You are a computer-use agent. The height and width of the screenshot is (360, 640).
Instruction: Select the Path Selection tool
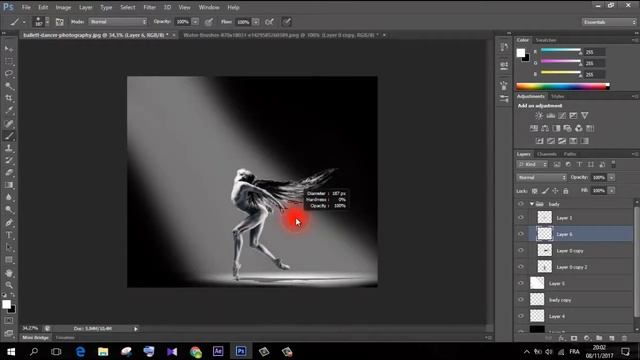[9, 247]
